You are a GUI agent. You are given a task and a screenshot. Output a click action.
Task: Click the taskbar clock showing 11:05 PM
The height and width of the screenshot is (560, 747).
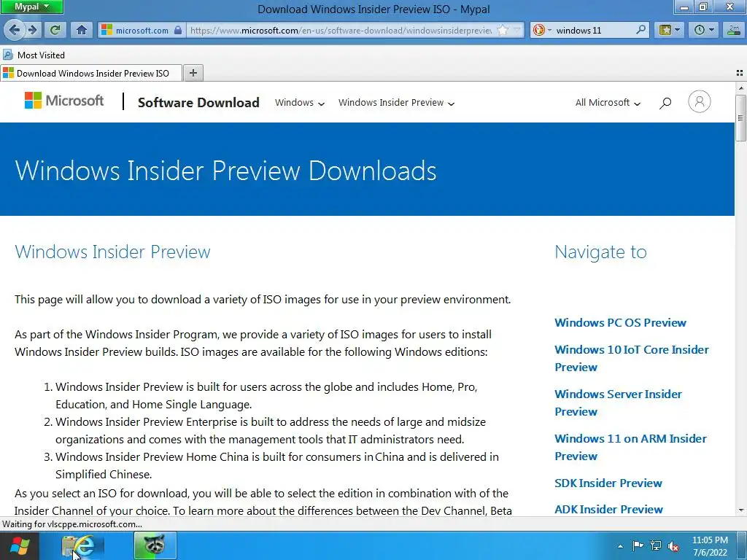click(x=710, y=546)
